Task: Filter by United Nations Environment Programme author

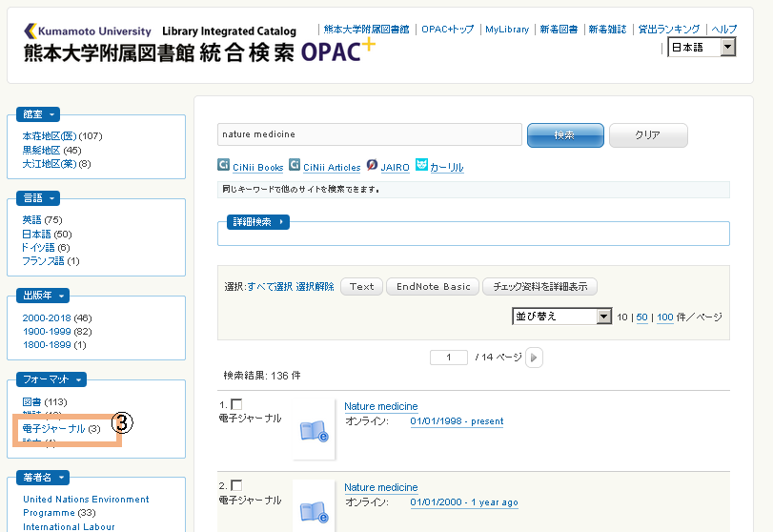Action: coord(85,506)
